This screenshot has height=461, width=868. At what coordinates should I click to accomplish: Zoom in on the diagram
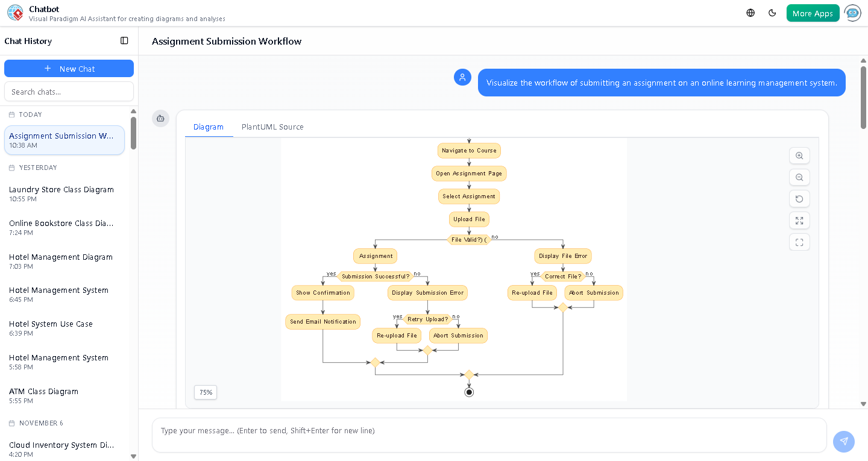(799, 155)
